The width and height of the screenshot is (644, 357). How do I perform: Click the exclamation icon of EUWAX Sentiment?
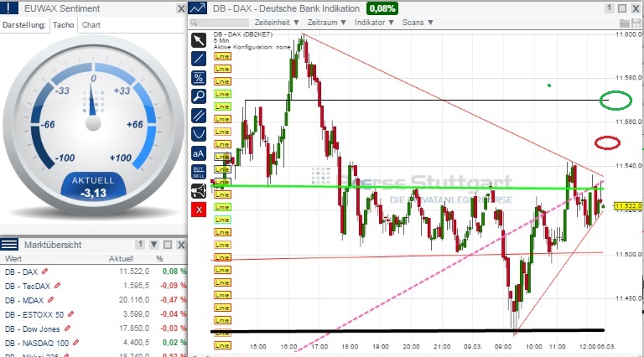point(9,8)
